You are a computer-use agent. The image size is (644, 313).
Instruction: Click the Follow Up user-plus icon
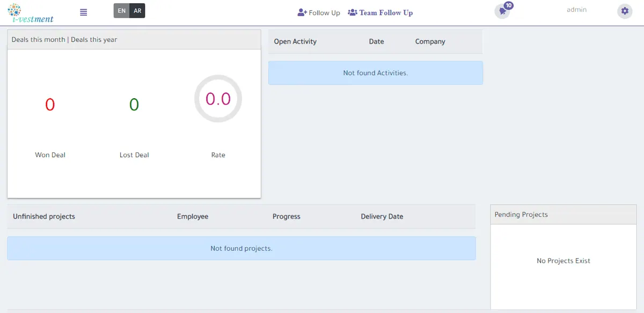(x=302, y=12)
